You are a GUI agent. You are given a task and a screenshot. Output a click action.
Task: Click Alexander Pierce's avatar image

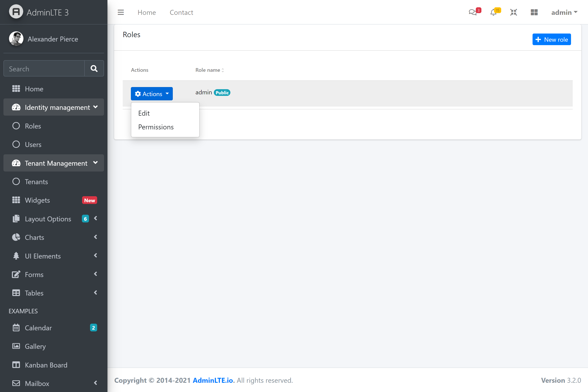point(16,39)
